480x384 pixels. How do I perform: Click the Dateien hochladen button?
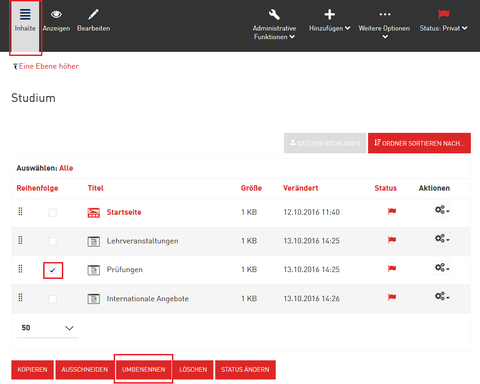coord(325,143)
